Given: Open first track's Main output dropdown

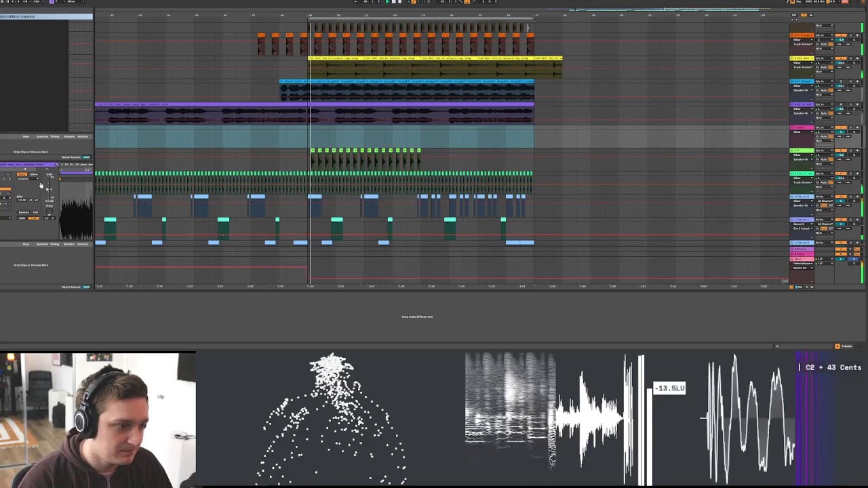Looking at the screenshot, I should click(x=824, y=49).
